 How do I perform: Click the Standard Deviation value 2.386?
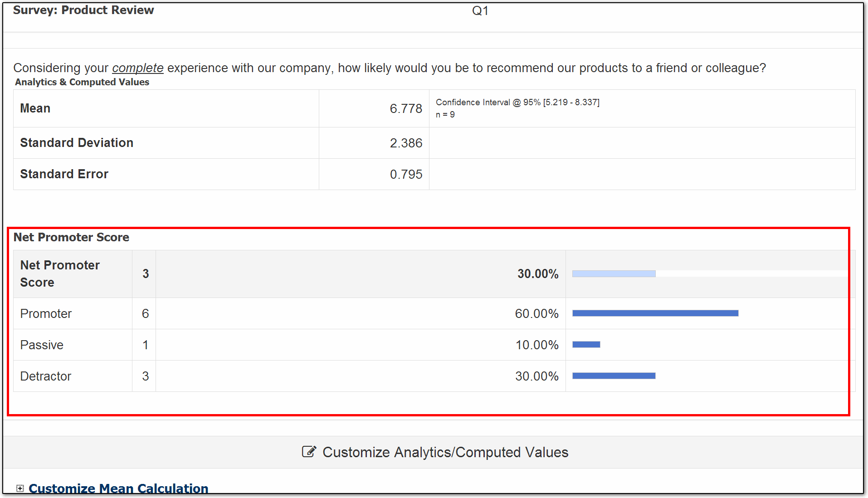tap(406, 143)
